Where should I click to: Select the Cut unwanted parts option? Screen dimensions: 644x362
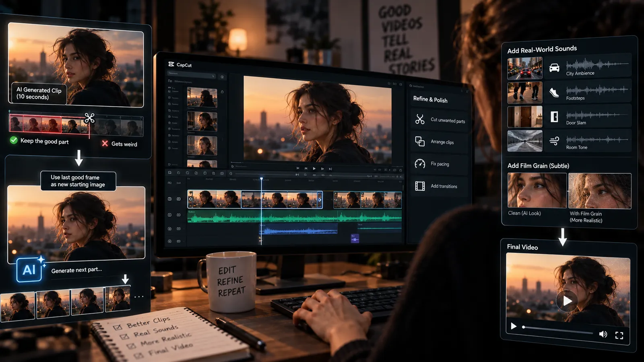(440, 119)
